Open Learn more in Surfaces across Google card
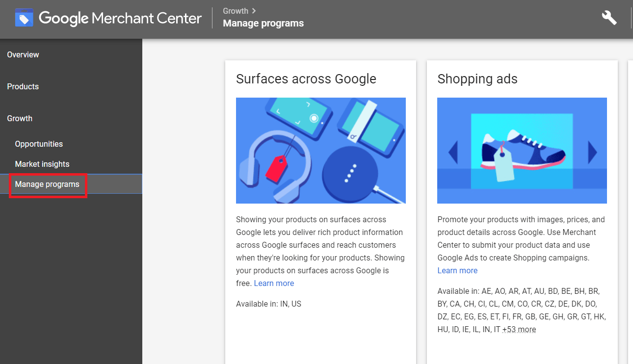Image resolution: width=633 pixels, height=364 pixels. point(274,283)
